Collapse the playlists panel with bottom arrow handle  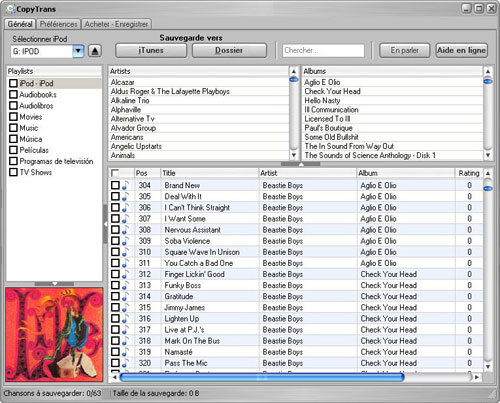(x=54, y=284)
